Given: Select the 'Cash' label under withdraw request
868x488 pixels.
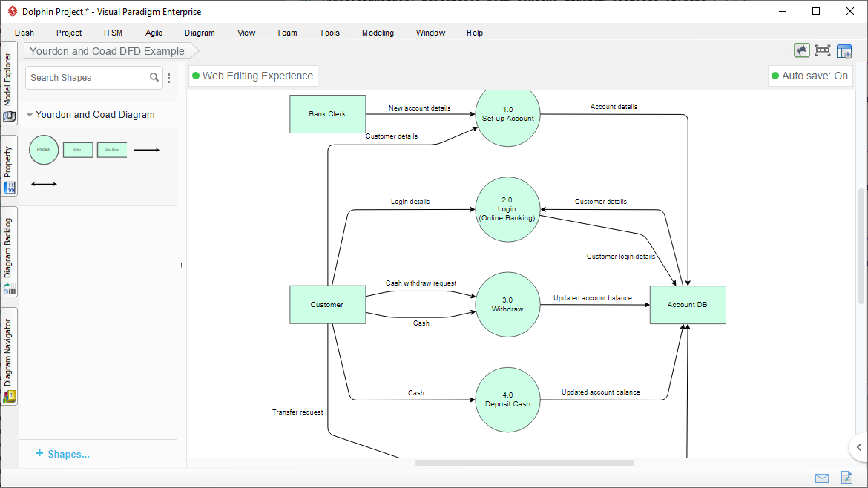Looking at the screenshot, I should pyautogui.click(x=421, y=323).
